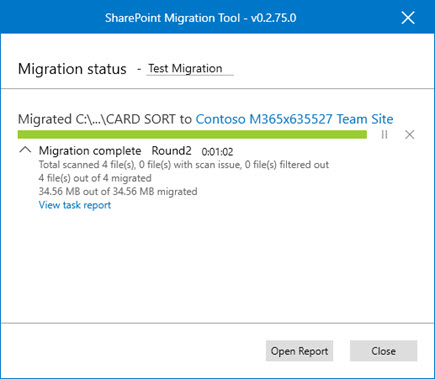Click the Migration status heading
The height and width of the screenshot is (379, 435).
pyautogui.click(x=72, y=69)
